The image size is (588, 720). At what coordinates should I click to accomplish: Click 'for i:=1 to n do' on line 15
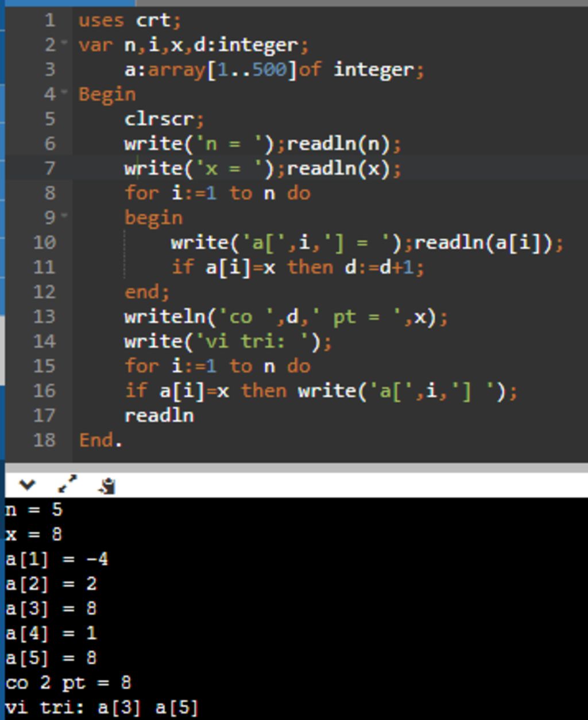click(218, 366)
